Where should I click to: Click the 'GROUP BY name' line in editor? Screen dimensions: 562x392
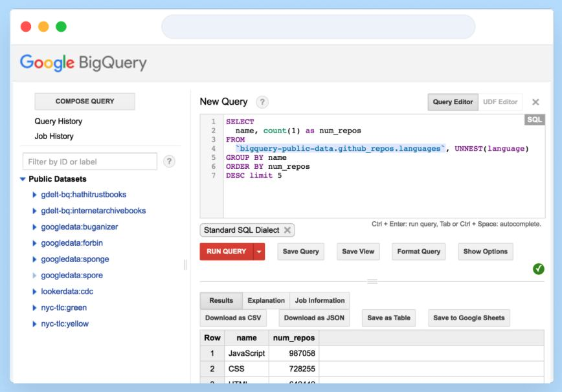256,158
